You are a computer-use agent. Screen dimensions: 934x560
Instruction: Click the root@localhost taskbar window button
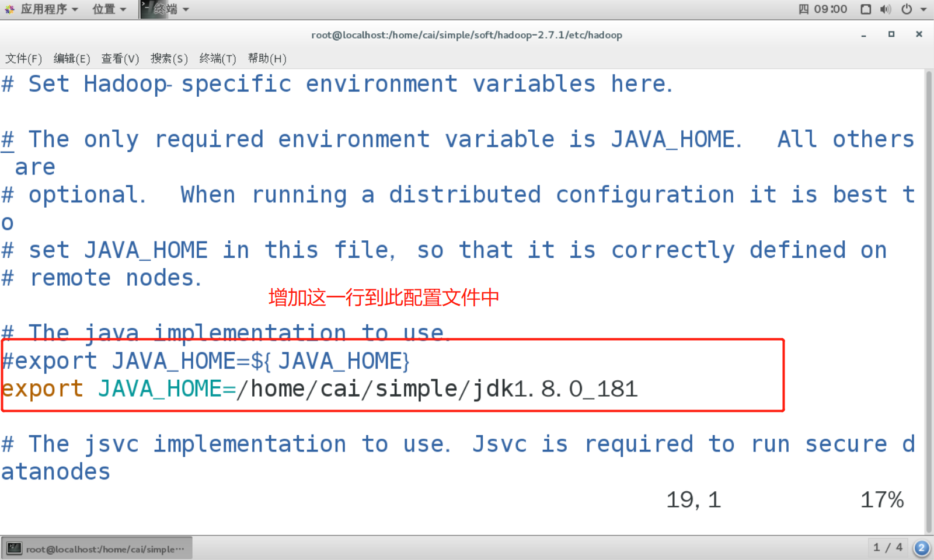pyautogui.click(x=97, y=549)
